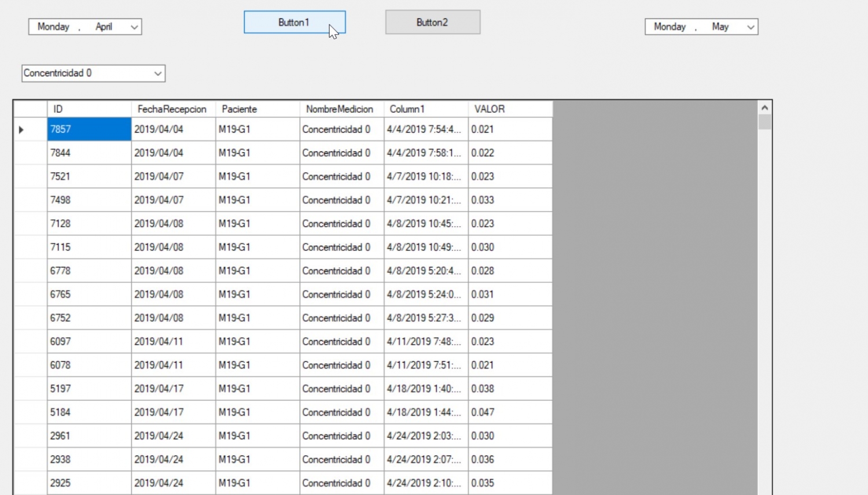
Task: Click Paciente cell M19-G1 in row 6078
Action: point(258,365)
